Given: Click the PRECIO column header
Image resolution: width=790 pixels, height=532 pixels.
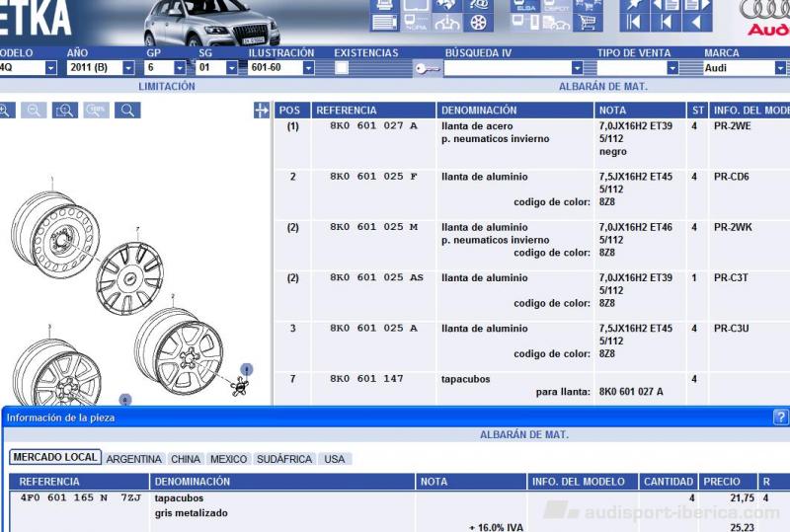Looking at the screenshot, I should [x=727, y=482].
